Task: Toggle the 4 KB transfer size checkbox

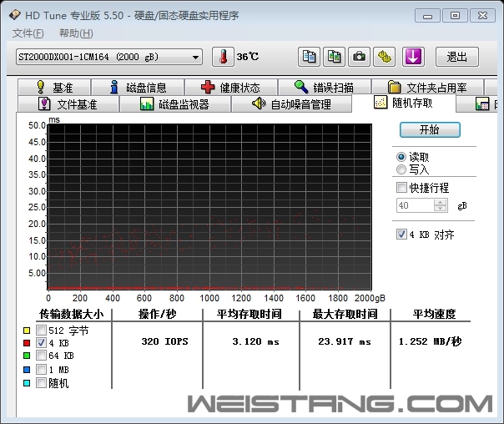Action: click(41, 343)
